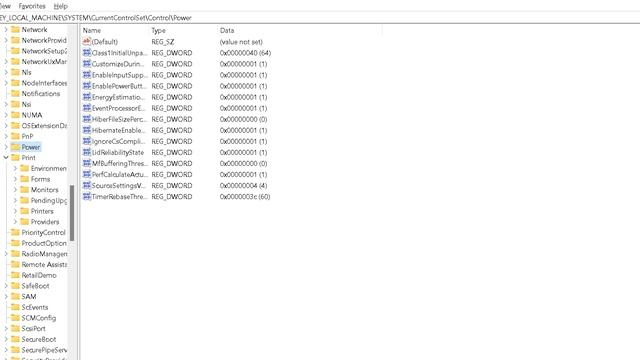Click the SAM folder icon
Viewport: 640px width, 360px height.
pyautogui.click(x=16, y=296)
